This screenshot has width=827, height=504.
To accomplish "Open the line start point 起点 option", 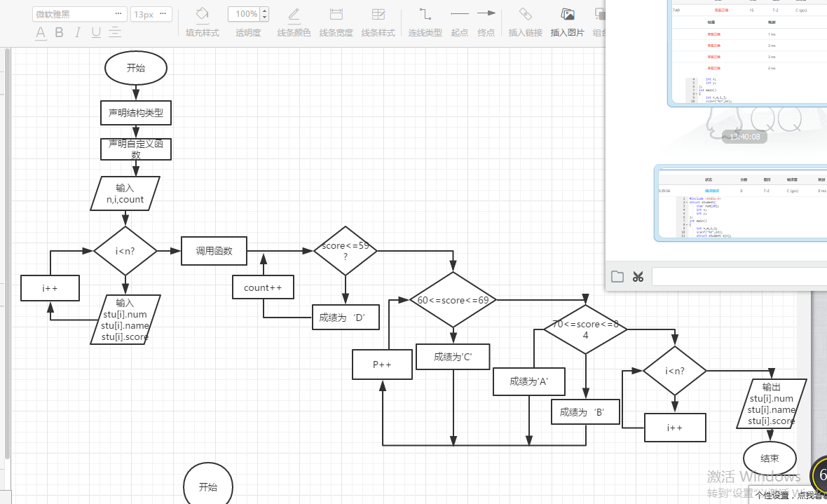I will pyautogui.click(x=459, y=22).
